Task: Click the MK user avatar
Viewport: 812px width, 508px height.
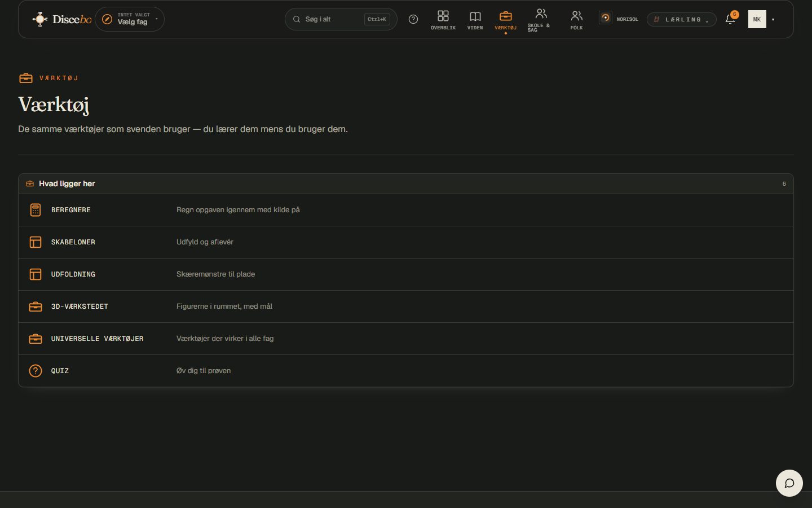Action: [x=757, y=19]
